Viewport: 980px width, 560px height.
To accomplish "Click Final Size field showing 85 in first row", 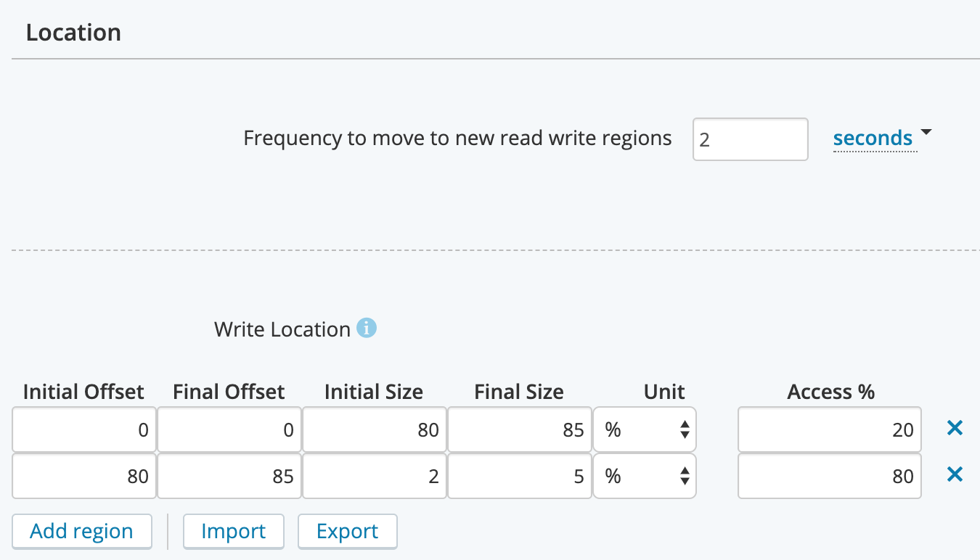I will pyautogui.click(x=519, y=430).
